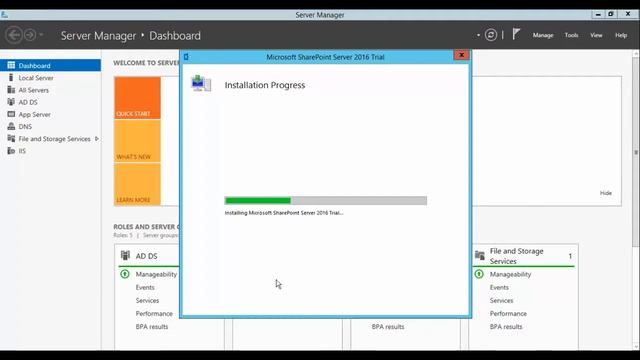The width and height of the screenshot is (640, 360).
Task: Open BPA results in File and Storage Services tile
Action: pyautogui.click(x=506, y=327)
